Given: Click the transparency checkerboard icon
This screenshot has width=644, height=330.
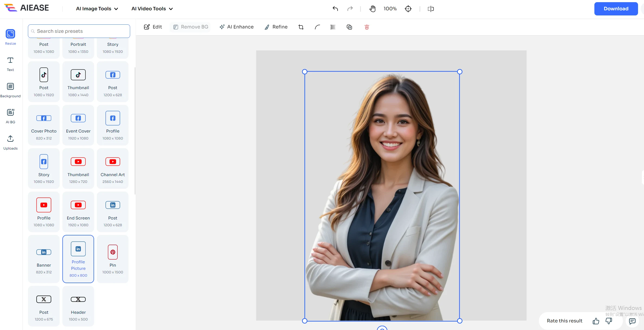Looking at the screenshot, I should click(x=333, y=27).
